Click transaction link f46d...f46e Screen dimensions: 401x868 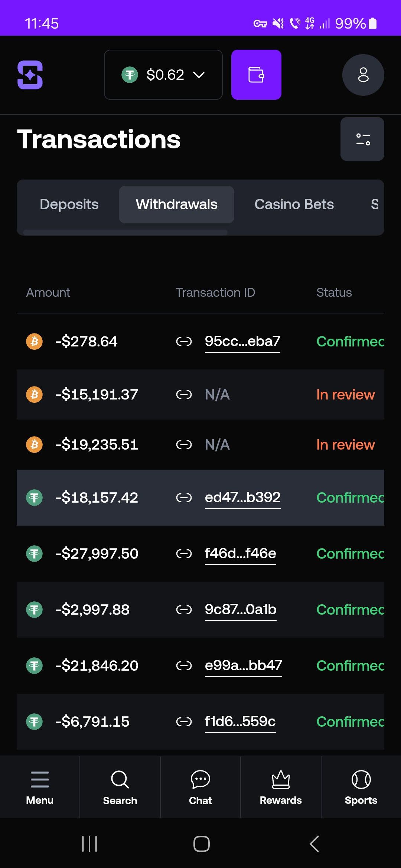point(240,553)
